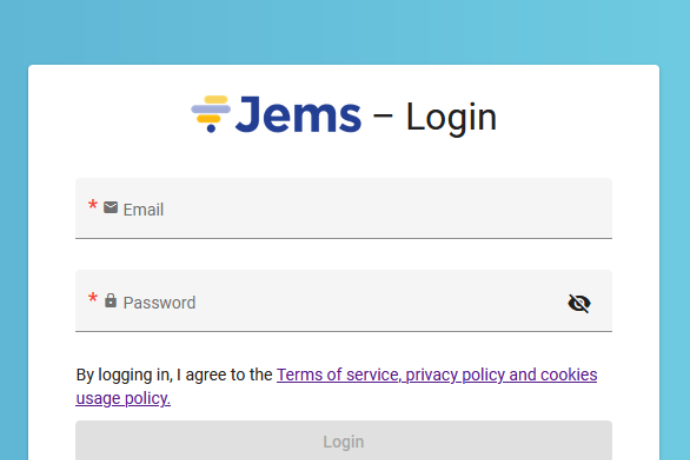Click the blue Jems wordmark
This screenshot has height=460, width=690.
299,115
